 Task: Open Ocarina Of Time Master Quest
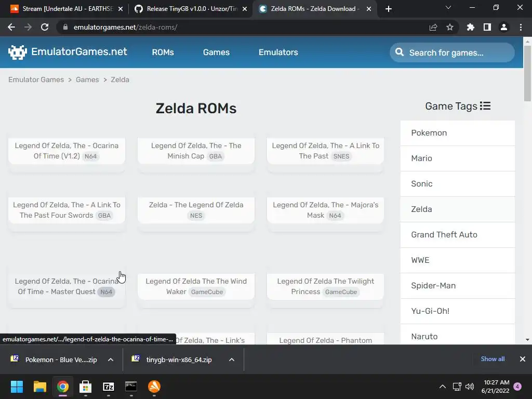[x=66, y=286]
